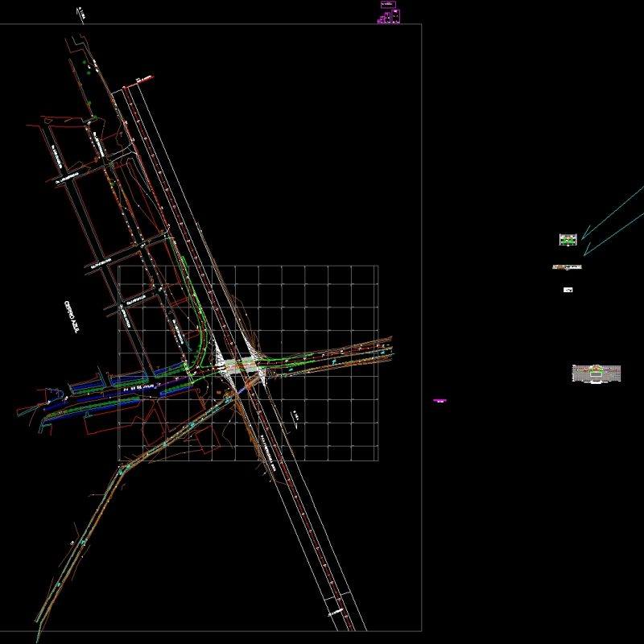The image size is (644, 644).
Task: Select the small cross-section detail thumbnail on right
Action: click(x=568, y=240)
